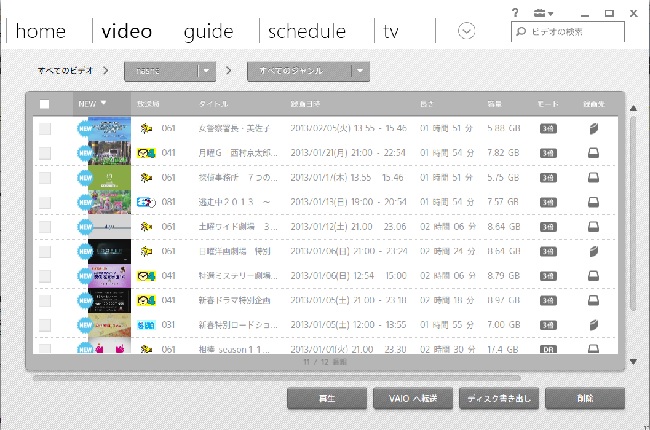Image resolution: width=650 pixels, height=430 pixels.
Task: Sort by the タイトル column header
Action: click(213, 104)
